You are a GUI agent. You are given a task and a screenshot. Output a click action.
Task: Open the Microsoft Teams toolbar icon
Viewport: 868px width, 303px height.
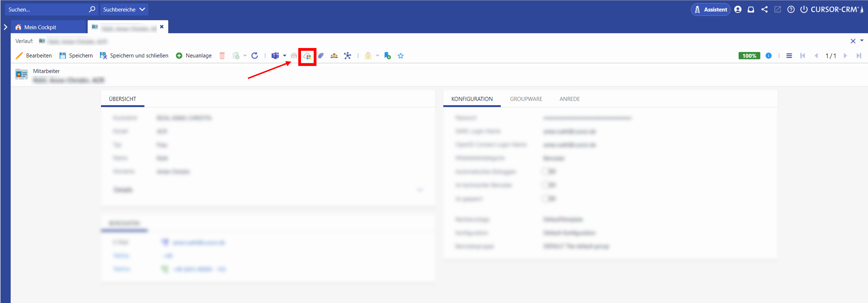(x=275, y=56)
